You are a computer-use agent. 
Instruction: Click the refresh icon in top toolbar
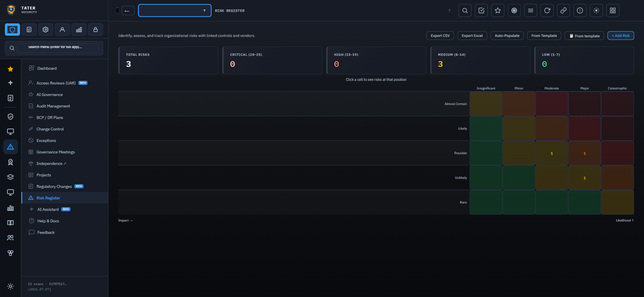[547, 11]
